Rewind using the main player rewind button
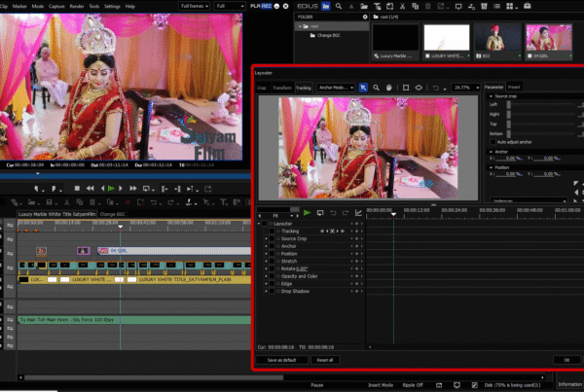Viewport: 584px width, 392px height. 90,189
